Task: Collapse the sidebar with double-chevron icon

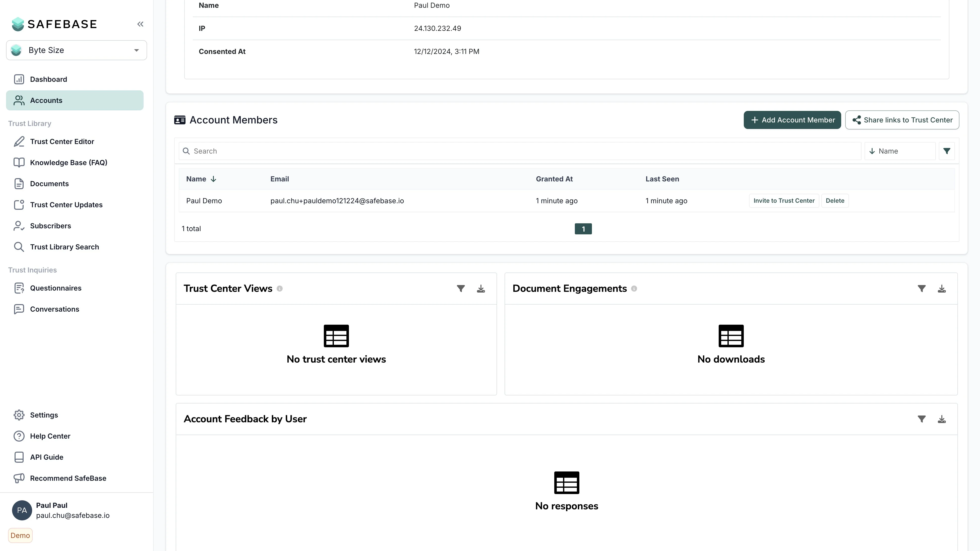Action: coord(140,24)
